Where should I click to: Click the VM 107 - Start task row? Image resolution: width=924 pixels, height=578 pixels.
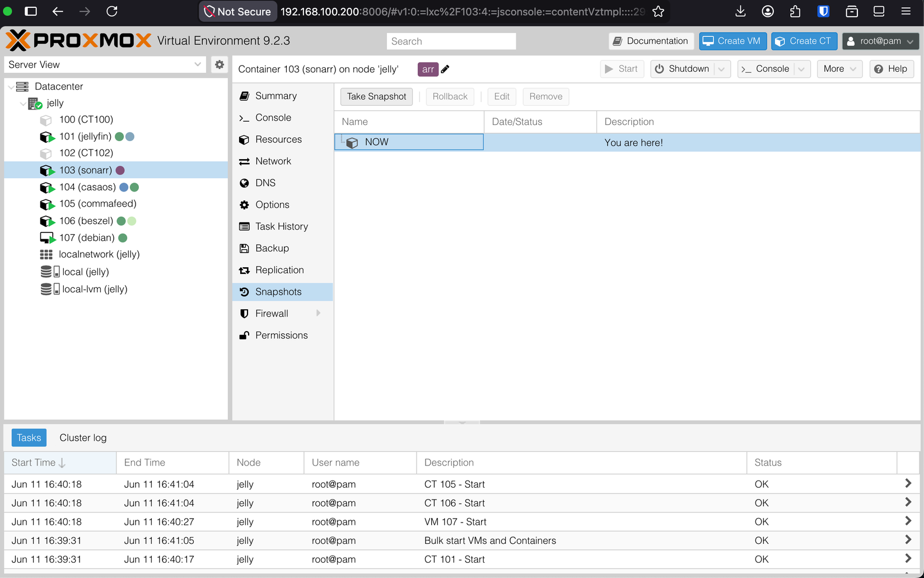point(461,521)
